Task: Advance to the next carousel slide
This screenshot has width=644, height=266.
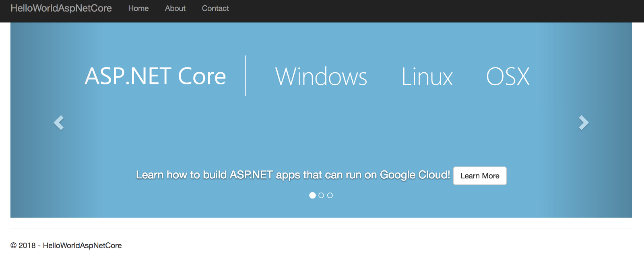Action: (x=584, y=123)
